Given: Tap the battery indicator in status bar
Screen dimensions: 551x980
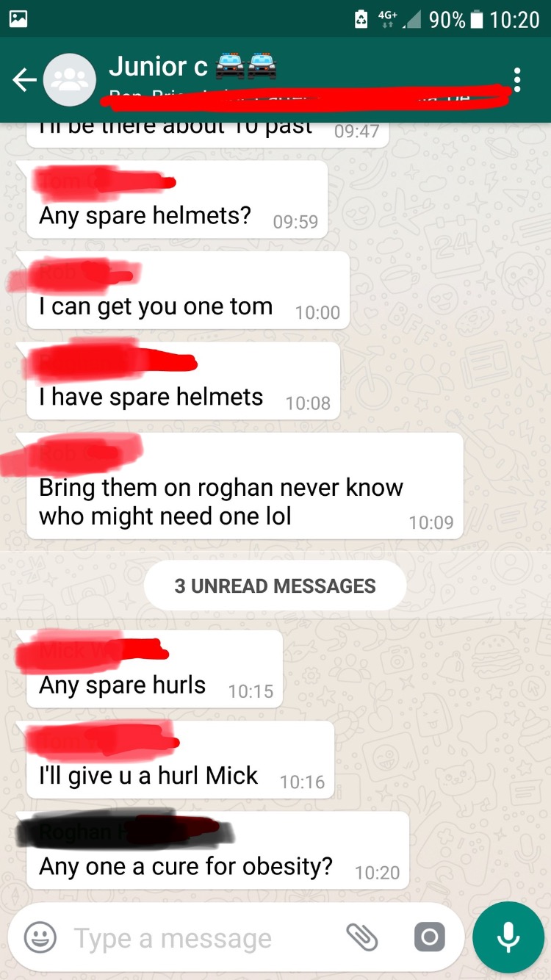Looking at the screenshot, I should point(476,19).
